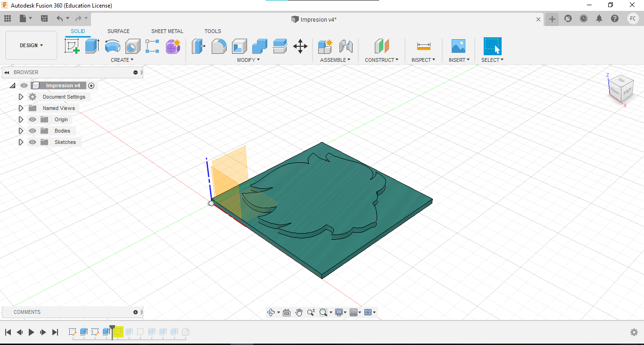Redo the last undone action
Image resolution: width=644 pixels, height=345 pixels.
coord(78,18)
